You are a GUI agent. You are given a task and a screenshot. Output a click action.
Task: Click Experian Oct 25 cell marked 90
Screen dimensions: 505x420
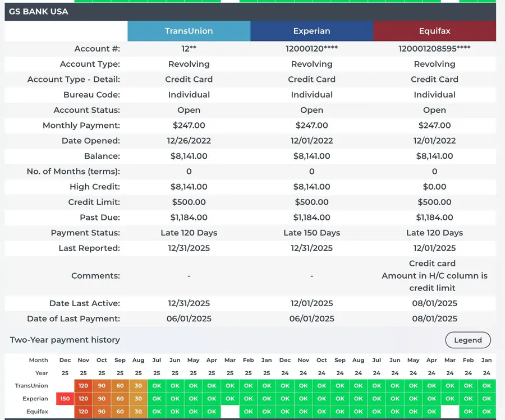[x=102, y=399]
